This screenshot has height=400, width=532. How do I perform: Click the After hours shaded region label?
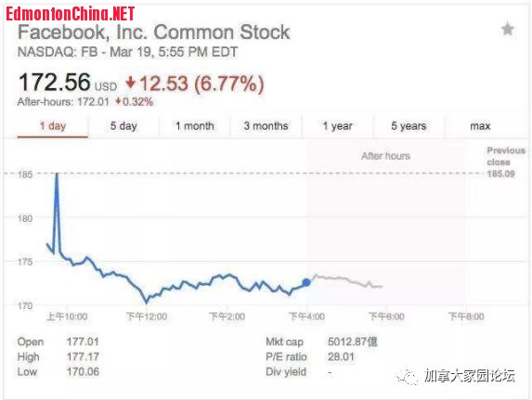[x=385, y=156]
